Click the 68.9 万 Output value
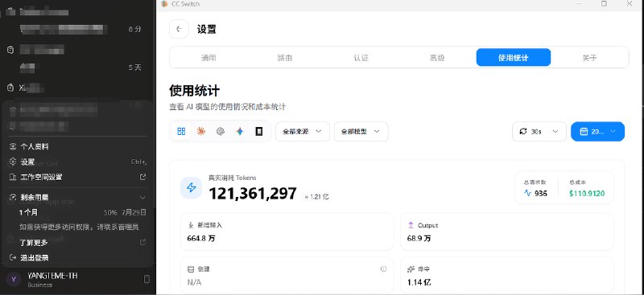 click(x=419, y=238)
